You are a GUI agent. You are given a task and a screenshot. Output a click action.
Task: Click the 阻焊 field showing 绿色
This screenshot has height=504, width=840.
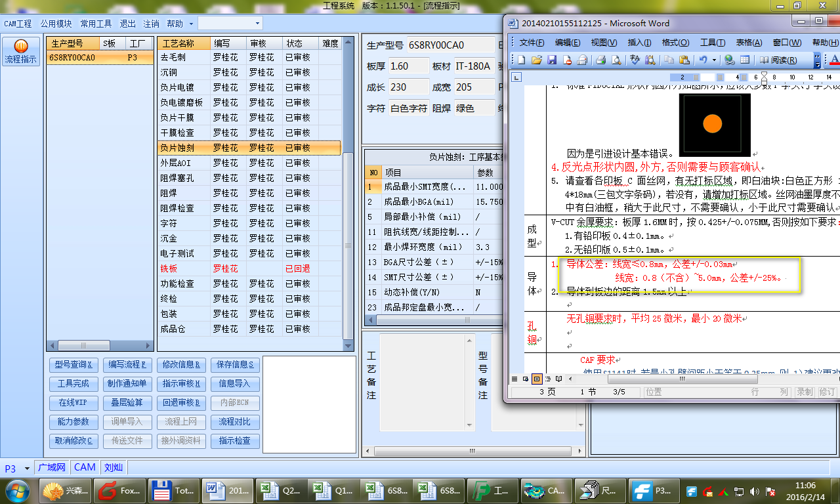point(474,108)
